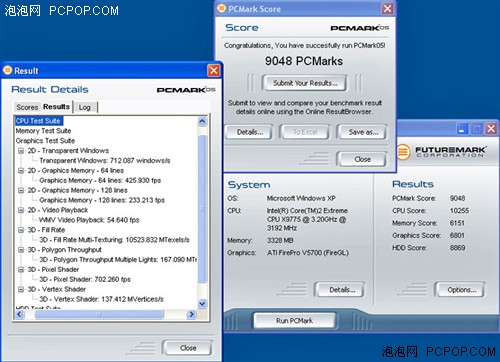Viewport: 500px width, 362px height.
Task: Open Results Options button
Action: tap(461, 290)
